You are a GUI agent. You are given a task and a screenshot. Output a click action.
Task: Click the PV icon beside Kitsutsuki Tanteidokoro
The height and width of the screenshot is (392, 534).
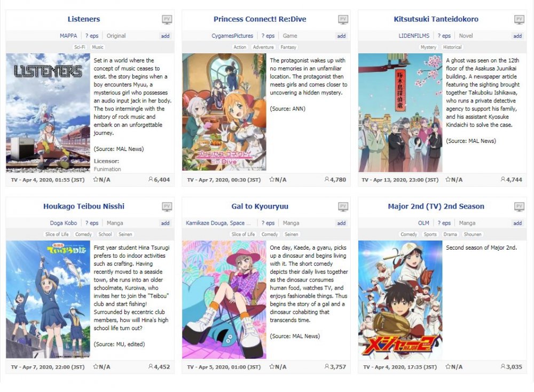(519, 19)
